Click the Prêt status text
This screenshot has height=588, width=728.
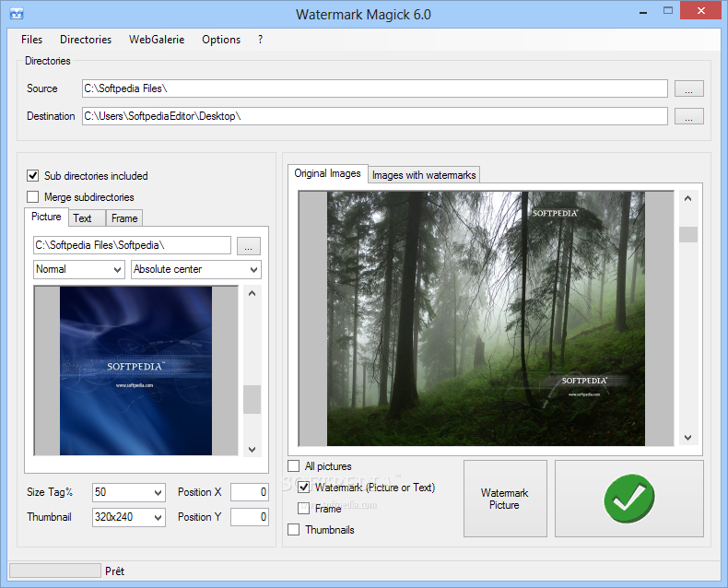[x=114, y=571]
